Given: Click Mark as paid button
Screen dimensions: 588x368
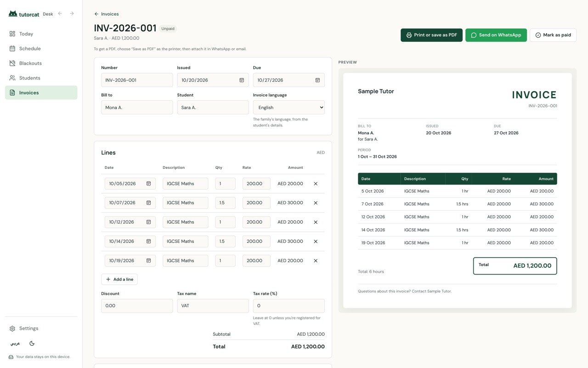Looking at the screenshot, I should (x=553, y=35).
